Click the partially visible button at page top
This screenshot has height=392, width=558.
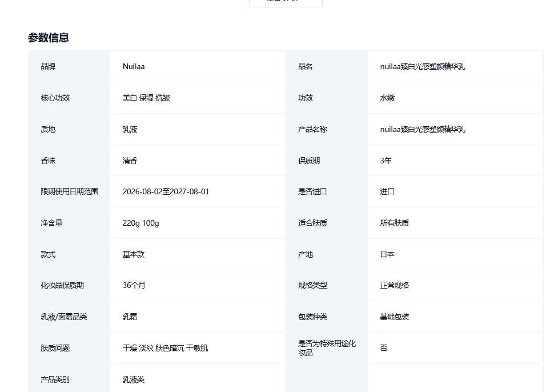click(x=286, y=2)
